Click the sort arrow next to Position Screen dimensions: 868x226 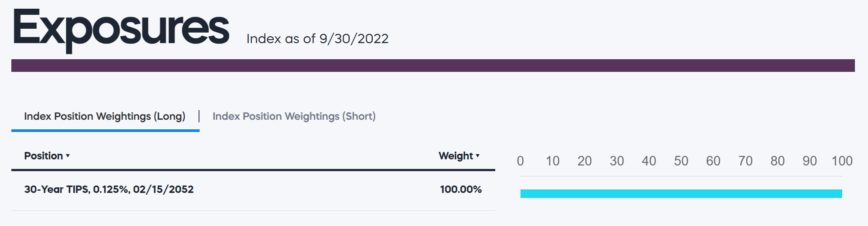coord(68,156)
